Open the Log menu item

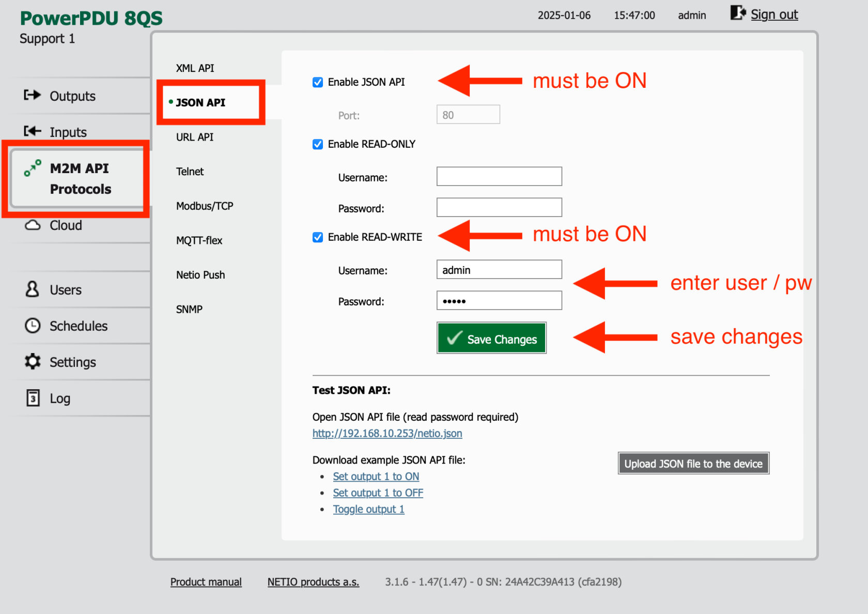(x=60, y=398)
